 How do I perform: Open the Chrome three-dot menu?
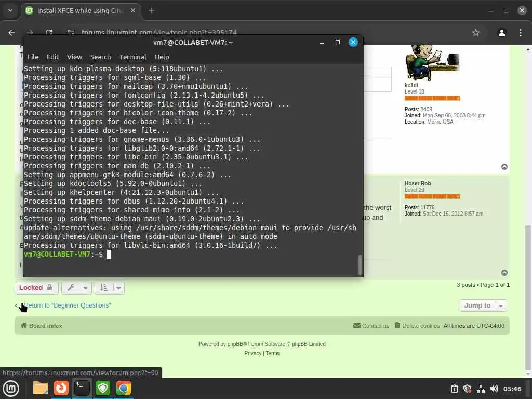coord(521,33)
